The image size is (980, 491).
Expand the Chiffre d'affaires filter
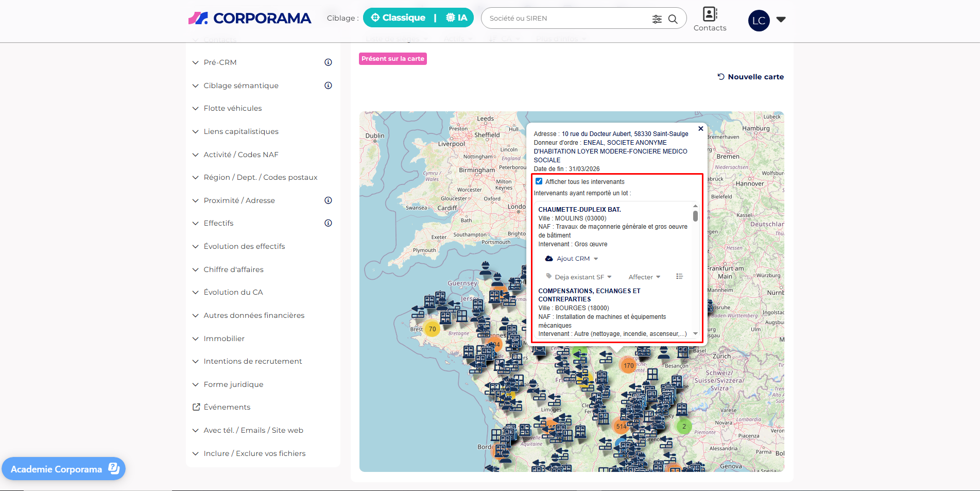point(233,269)
